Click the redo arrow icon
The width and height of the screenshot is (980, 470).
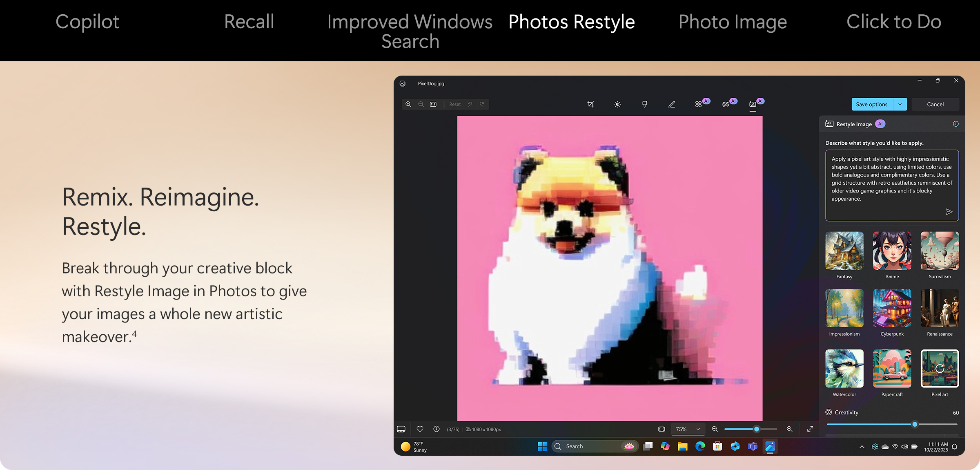pyautogui.click(x=482, y=104)
